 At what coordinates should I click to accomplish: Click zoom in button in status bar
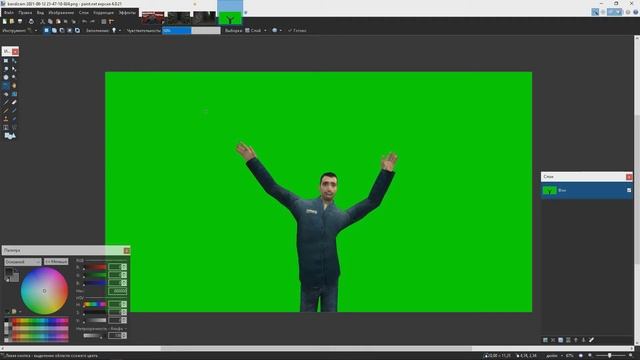pos(631,356)
